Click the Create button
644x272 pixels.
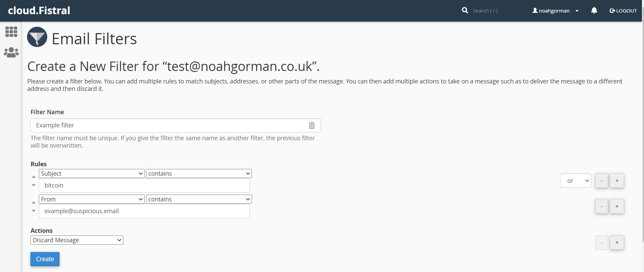click(45, 259)
